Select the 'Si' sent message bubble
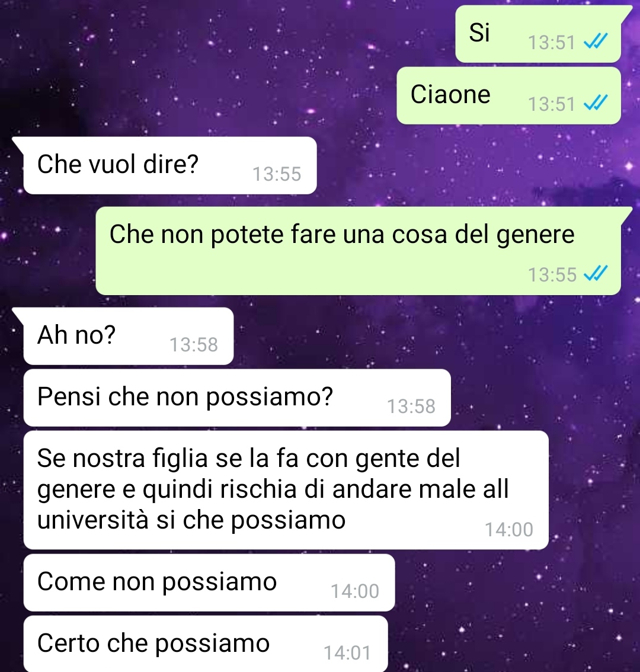The height and width of the screenshot is (672, 640). [538, 34]
